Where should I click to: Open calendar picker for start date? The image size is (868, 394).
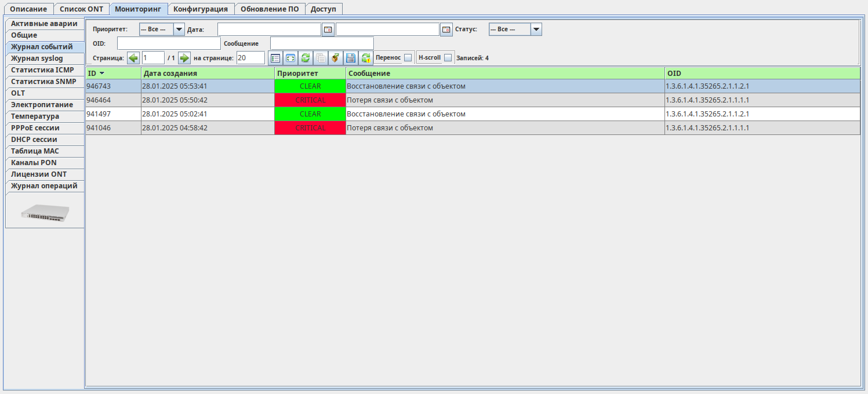pos(328,30)
